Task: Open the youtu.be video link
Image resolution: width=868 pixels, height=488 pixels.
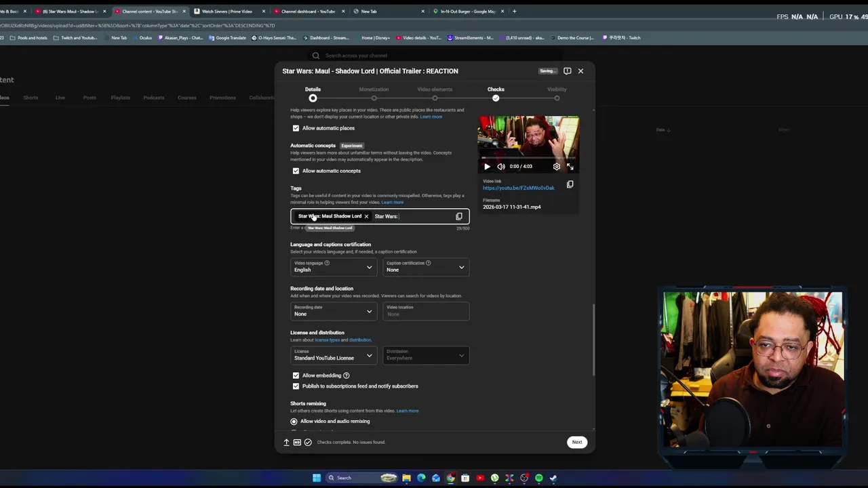Action: (x=519, y=188)
